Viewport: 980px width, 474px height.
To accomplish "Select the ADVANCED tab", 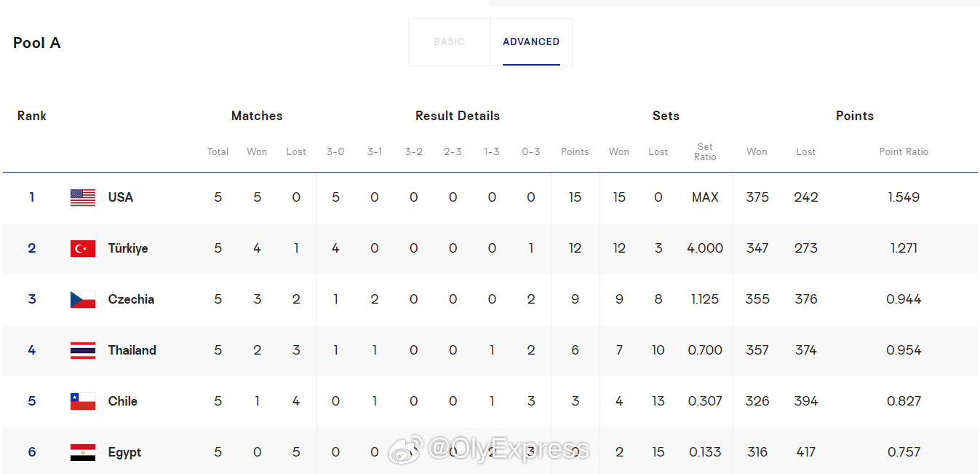I will [x=531, y=42].
